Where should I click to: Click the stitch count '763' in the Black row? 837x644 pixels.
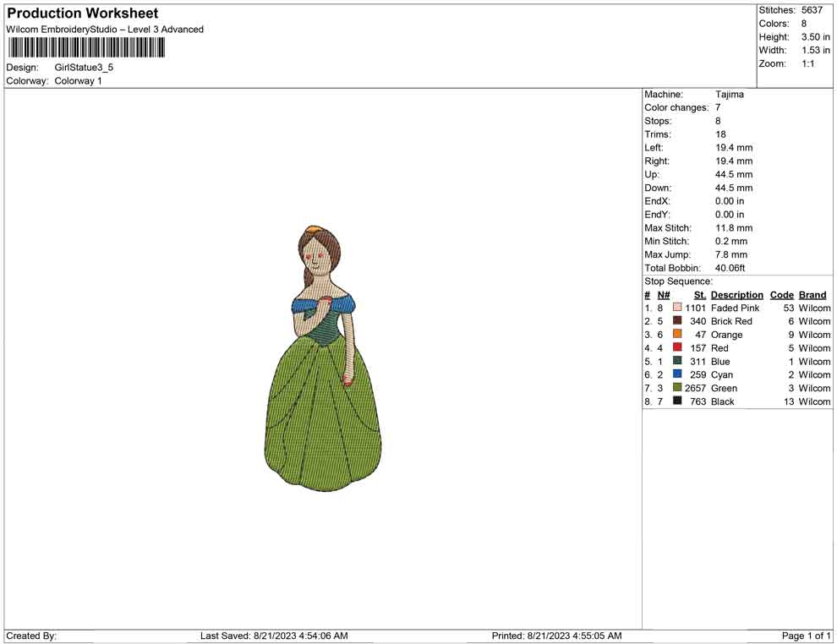(697, 401)
